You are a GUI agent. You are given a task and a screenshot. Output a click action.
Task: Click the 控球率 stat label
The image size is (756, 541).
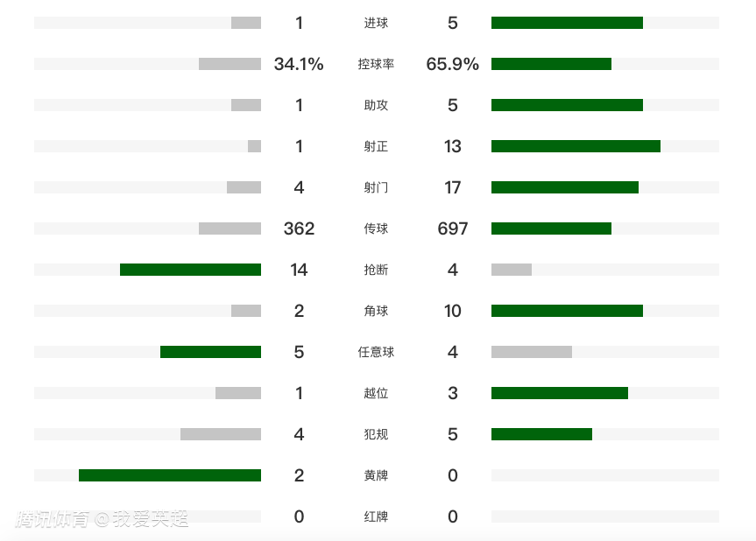(376, 65)
